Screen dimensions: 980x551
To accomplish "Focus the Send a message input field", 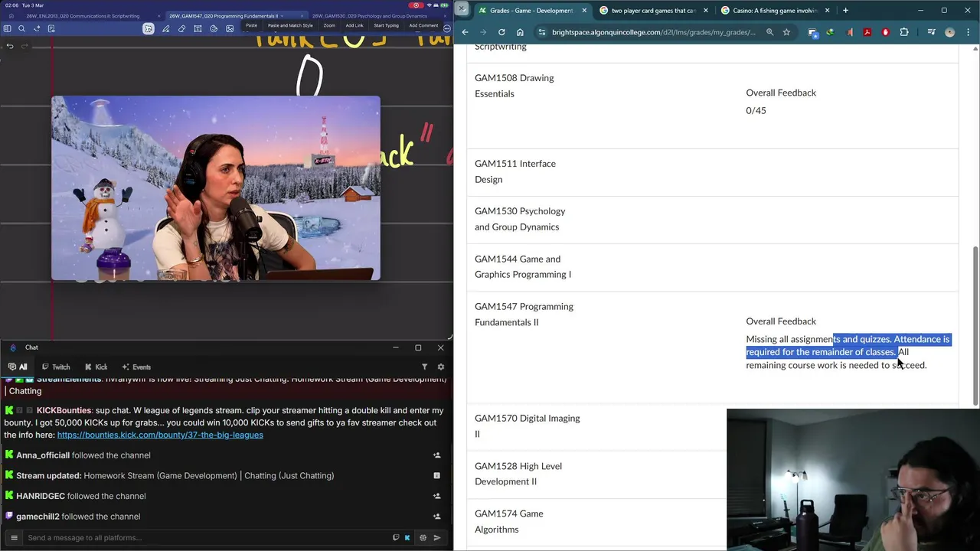I will click(x=207, y=537).
